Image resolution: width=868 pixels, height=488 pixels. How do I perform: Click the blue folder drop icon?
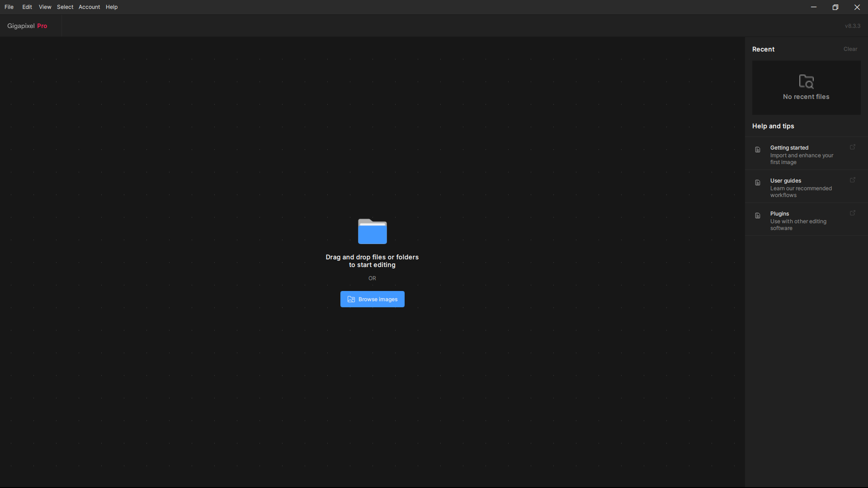pos(372,231)
